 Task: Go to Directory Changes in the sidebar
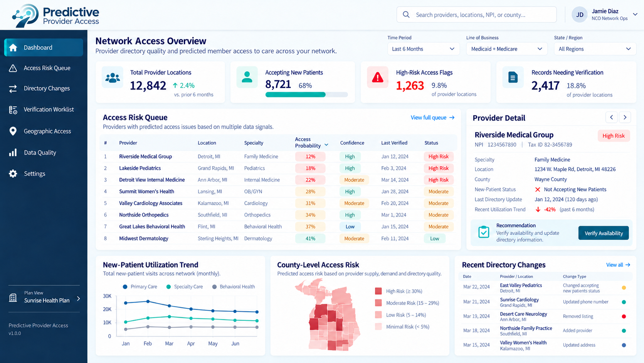(x=44, y=88)
